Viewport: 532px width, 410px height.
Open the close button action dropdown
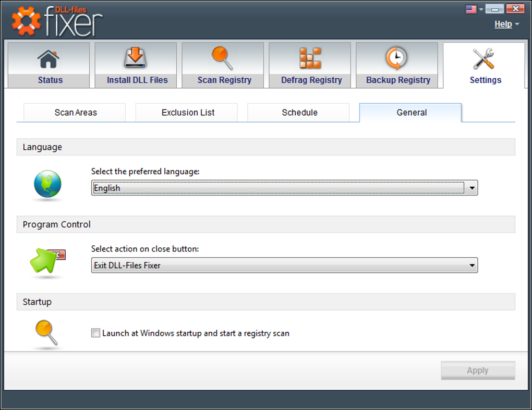tap(284, 265)
